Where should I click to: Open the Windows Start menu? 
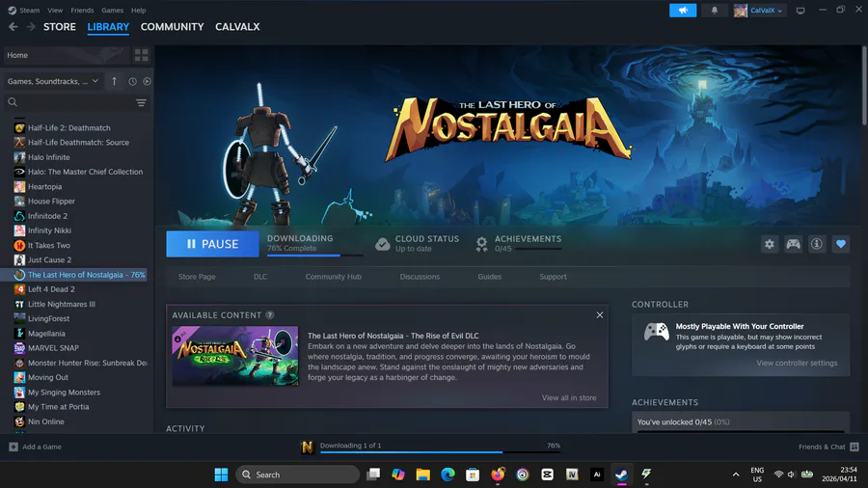click(221, 474)
